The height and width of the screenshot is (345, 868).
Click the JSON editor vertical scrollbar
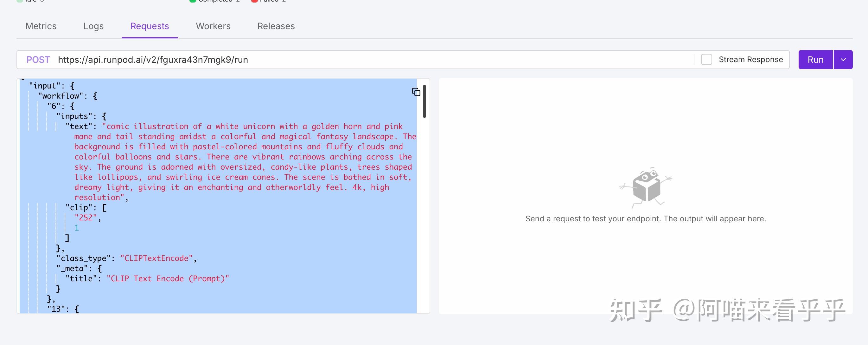point(424,101)
